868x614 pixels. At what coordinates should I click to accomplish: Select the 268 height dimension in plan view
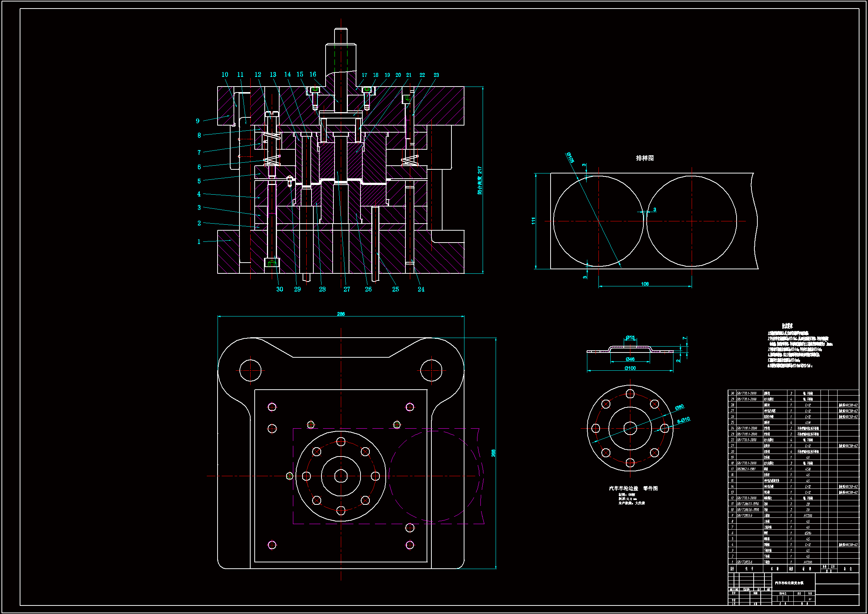click(493, 453)
